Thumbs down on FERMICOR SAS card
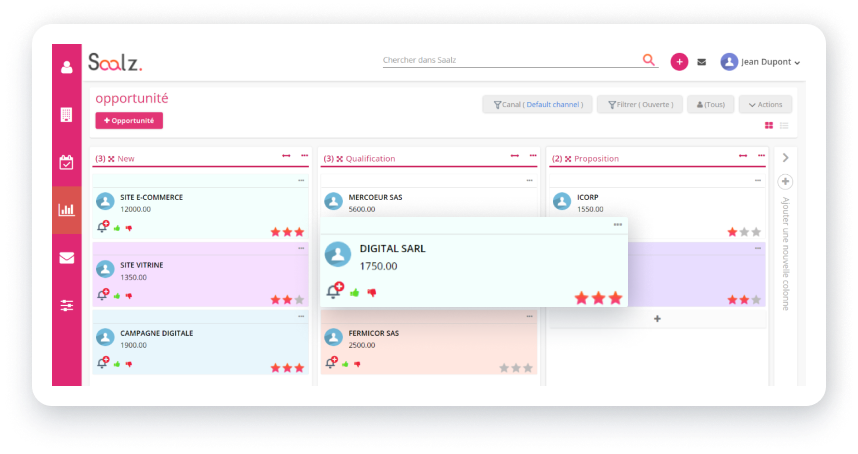 click(357, 364)
